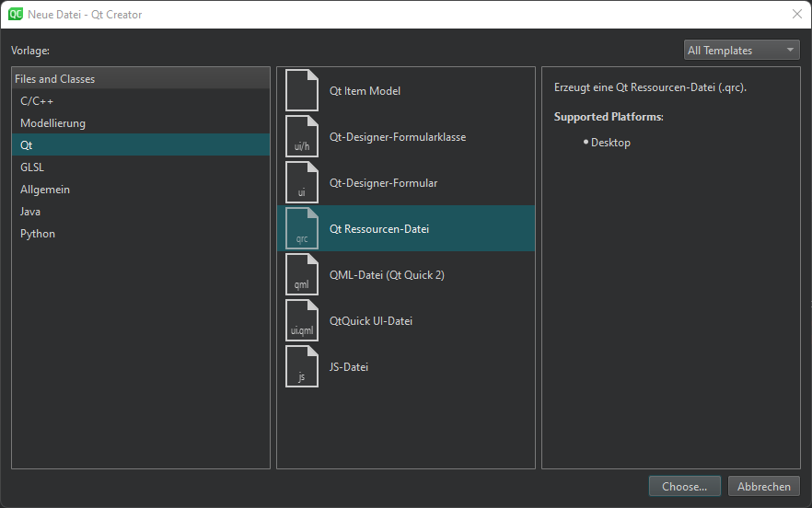Image resolution: width=812 pixels, height=508 pixels.
Task: Click the Erzeugt eine Qt Ressourcen-Datei description
Action: click(650, 87)
